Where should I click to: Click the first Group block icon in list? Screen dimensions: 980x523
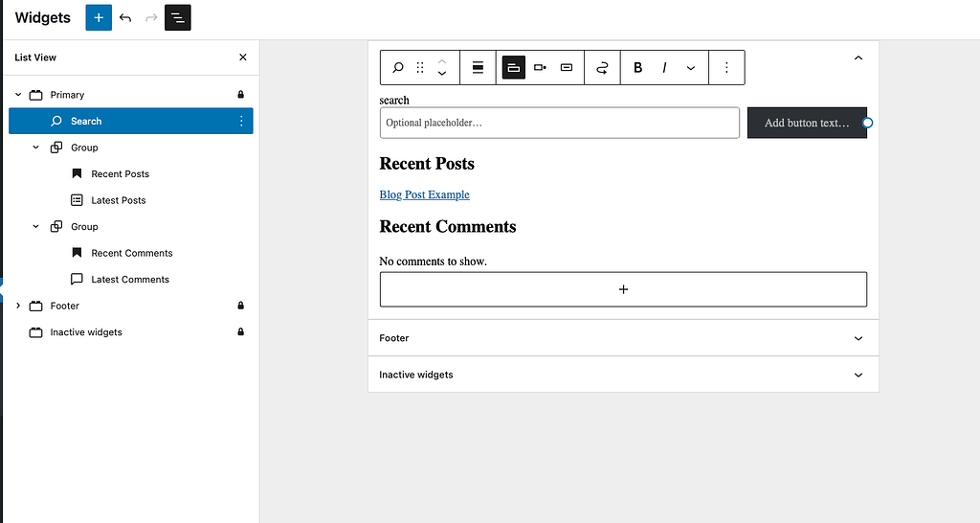[56, 148]
